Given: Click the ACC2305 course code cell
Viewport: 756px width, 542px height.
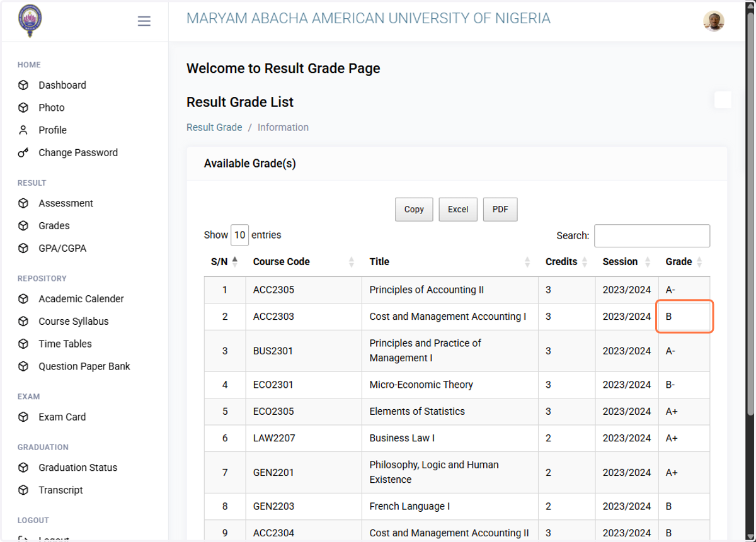Looking at the screenshot, I should pos(304,290).
